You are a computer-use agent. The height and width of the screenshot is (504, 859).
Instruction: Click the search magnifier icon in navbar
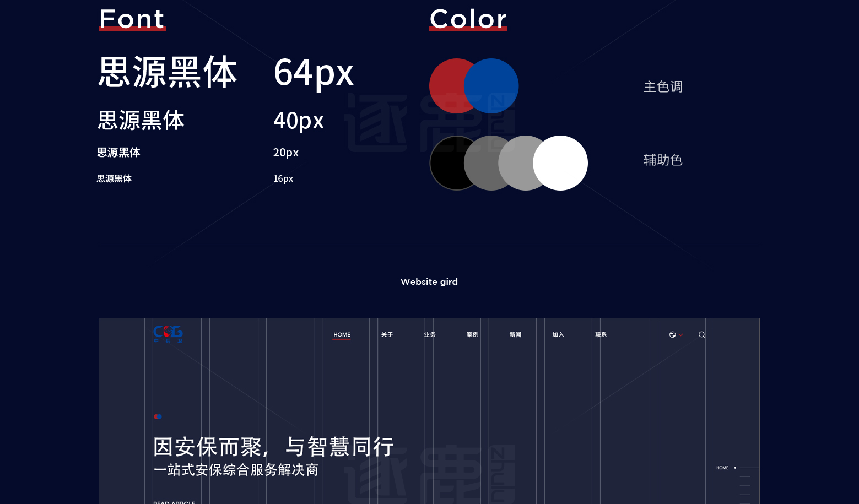[701, 334]
